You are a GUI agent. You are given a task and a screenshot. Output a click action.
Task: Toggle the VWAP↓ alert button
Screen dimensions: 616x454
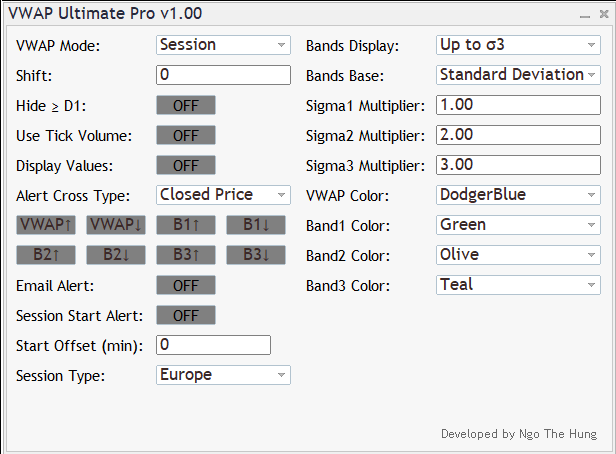pyautogui.click(x=116, y=225)
